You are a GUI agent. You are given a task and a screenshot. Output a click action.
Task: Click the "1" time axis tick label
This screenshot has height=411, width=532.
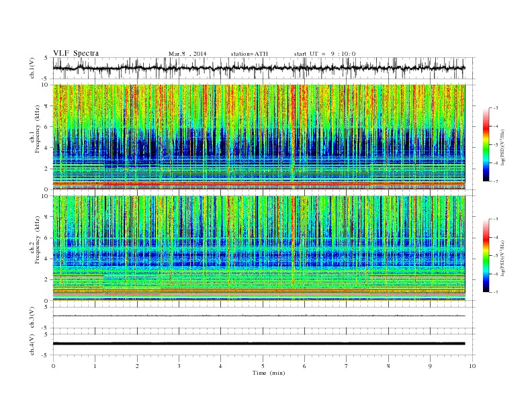[95, 366]
